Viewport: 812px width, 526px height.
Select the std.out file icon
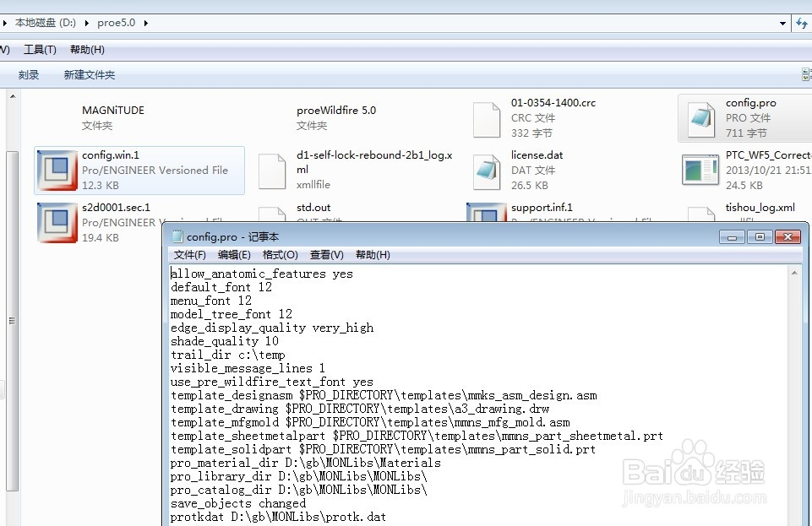coord(272,214)
